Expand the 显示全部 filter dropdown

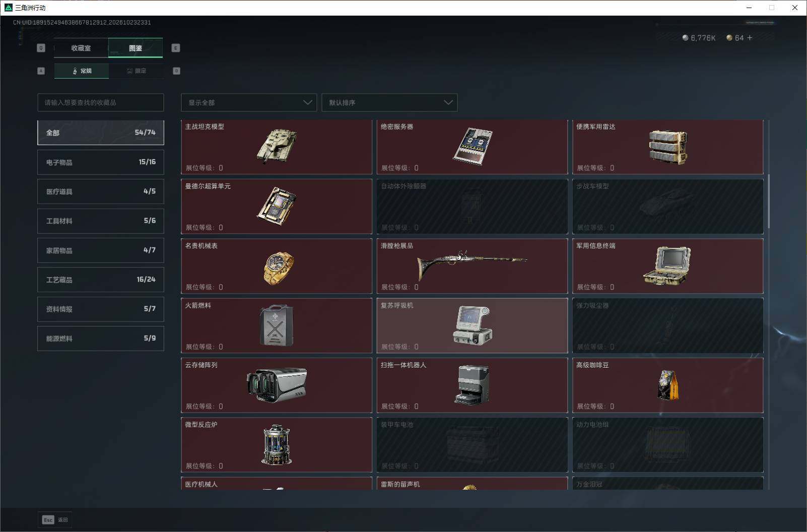point(249,102)
